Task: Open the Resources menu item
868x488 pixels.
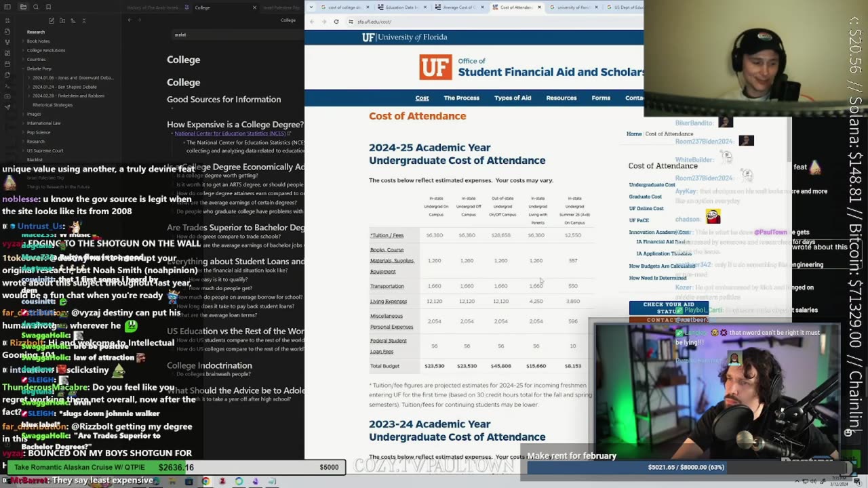Action: pyautogui.click(x=561, y=98)
